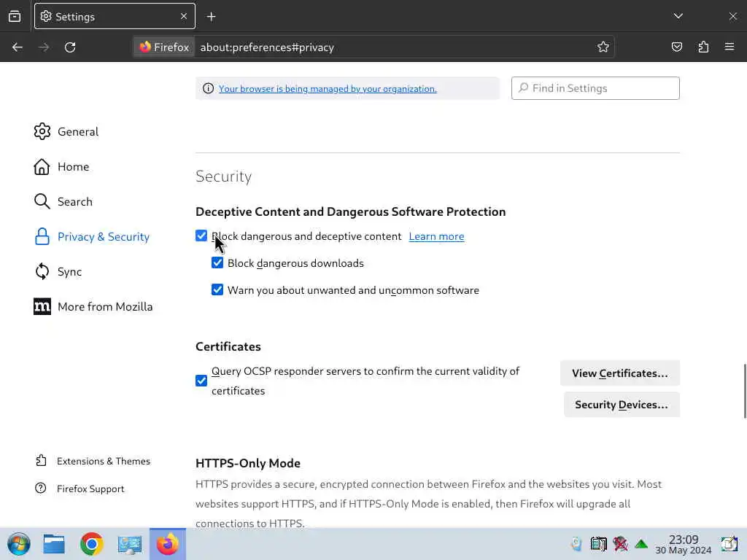Uncheck Block dangerous and deceptive content
Viewport: 747px width, 560px height.
[201, 236]
